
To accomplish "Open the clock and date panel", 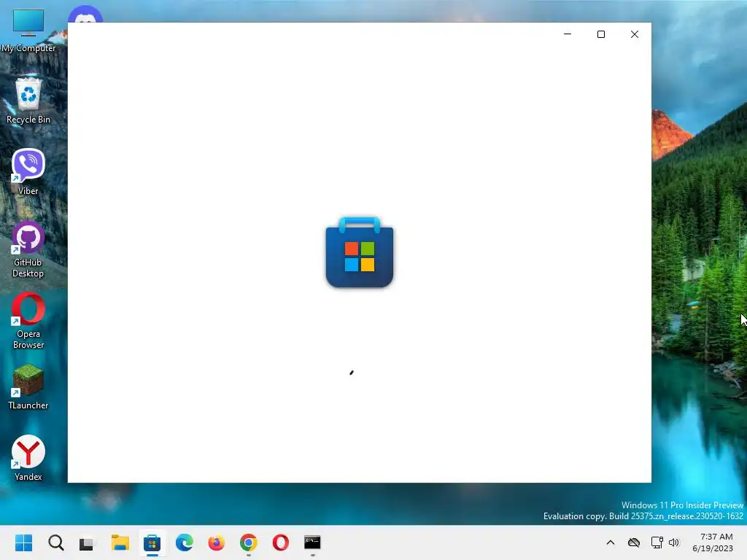I will point(713,542).
